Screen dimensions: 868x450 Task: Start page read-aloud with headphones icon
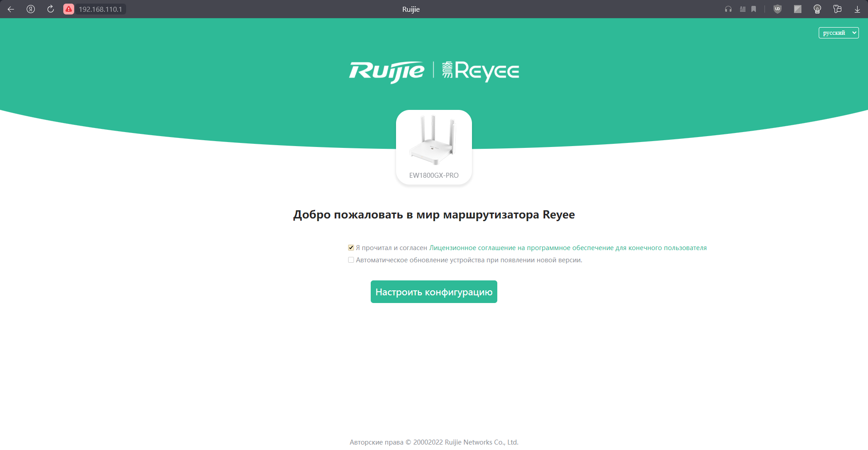point(728,9)
